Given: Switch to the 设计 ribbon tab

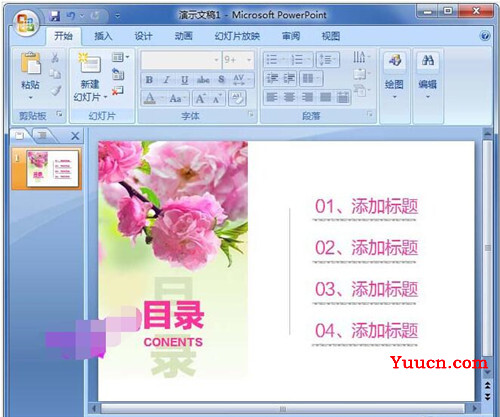Looking at the screenshot, I should coord(143,36).
